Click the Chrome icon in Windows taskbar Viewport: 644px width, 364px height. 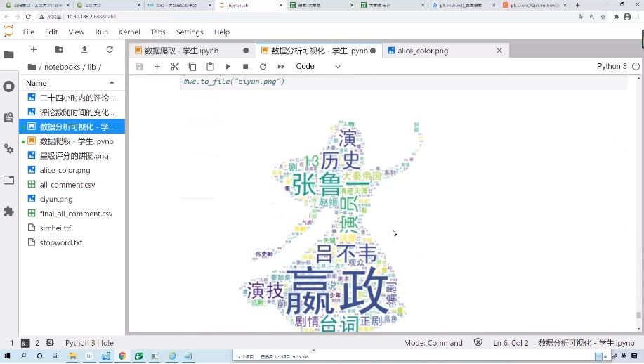(122, 356)
